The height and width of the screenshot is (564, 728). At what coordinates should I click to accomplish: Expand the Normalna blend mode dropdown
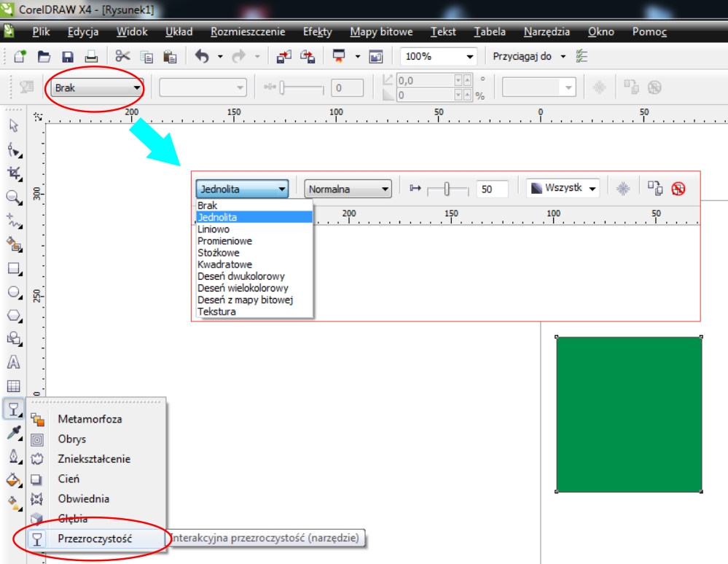(348, 189)
